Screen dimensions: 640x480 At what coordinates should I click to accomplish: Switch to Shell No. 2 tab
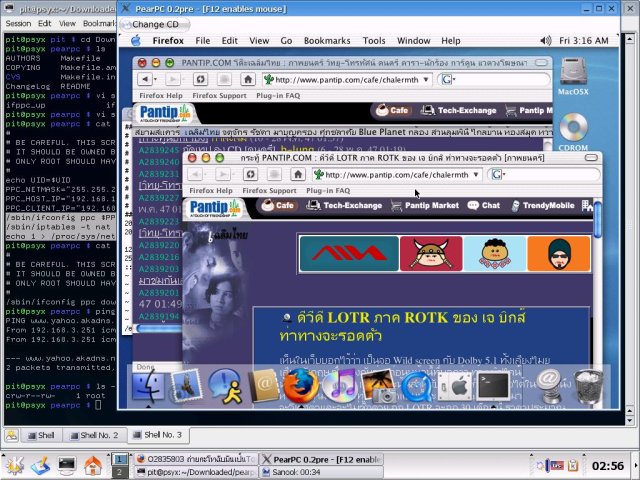[x=95, y=435]
